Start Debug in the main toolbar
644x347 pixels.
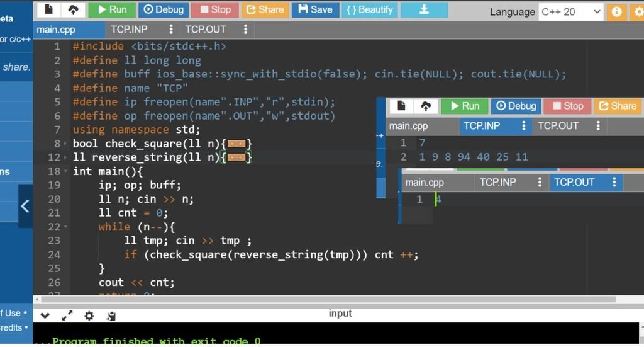[x=164, y=9]
